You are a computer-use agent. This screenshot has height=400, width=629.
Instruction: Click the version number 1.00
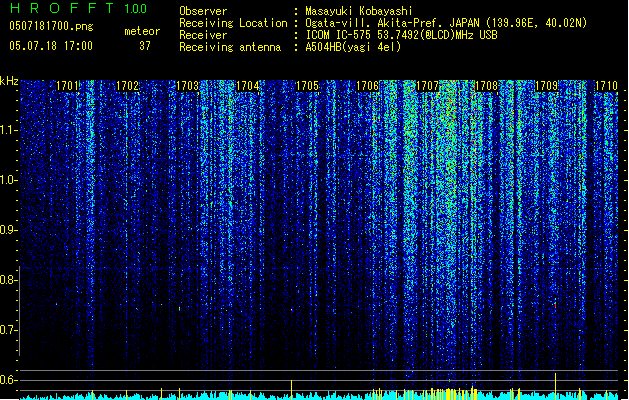point(136,9)
